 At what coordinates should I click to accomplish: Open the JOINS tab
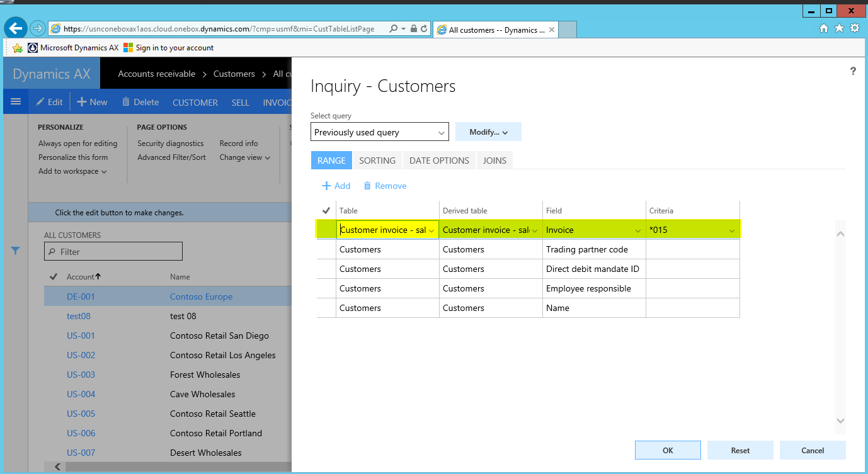coord(494,161)
